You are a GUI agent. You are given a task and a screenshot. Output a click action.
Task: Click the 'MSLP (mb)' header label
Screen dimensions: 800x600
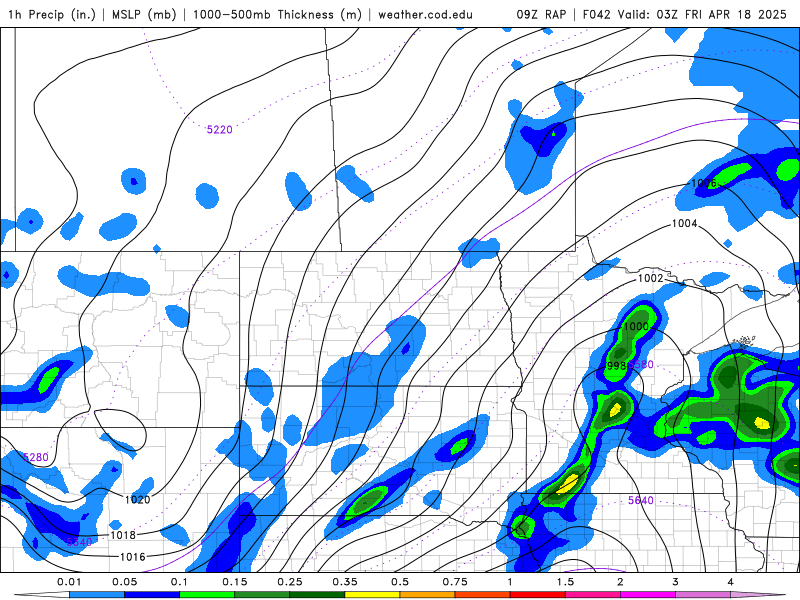pyautogui.click(x=144, y=14)
